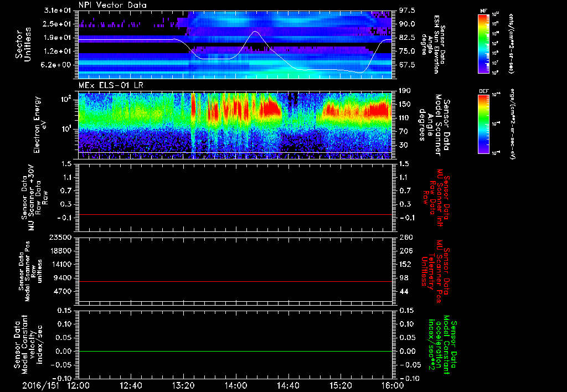Click the red line in Scanner Pos panel

(x=235, y=281)
